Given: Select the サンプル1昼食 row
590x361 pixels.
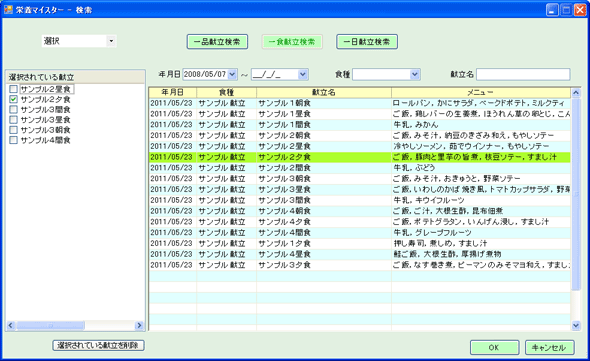Looking at the screenshot, I should tap(360, 114).
